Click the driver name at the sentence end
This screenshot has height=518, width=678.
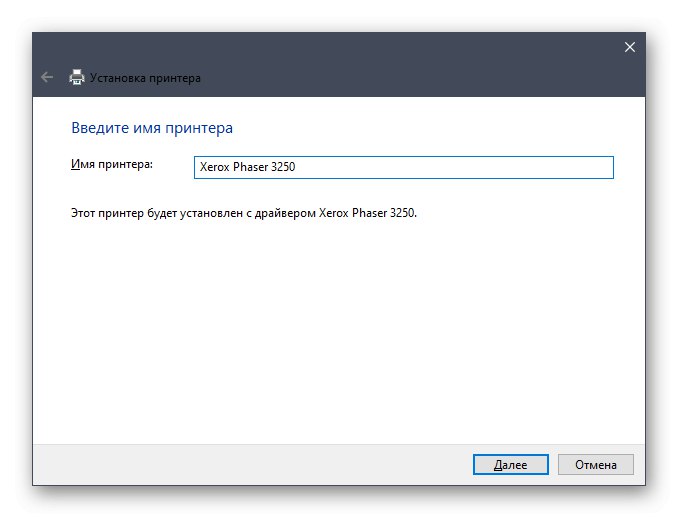pyautogui.click(x=366, y=213)
